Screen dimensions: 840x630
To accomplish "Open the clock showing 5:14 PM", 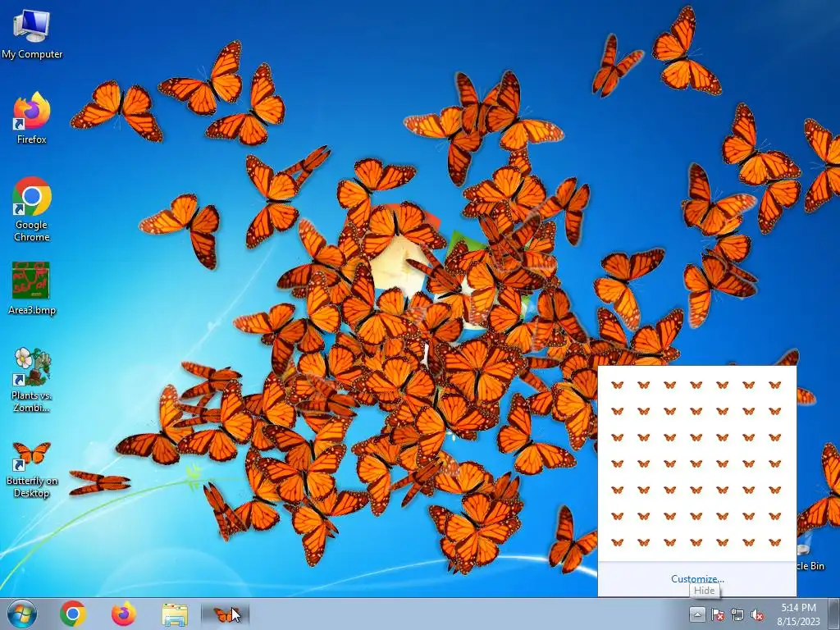I will (x=799, y=614).
